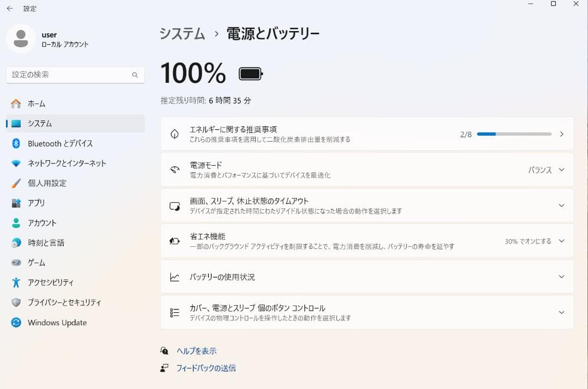The height and width of the screenshot is (389, 588).
Task: Expand the 電源モード dropdown
Action: pyautogui.click(x=561, y=169)
